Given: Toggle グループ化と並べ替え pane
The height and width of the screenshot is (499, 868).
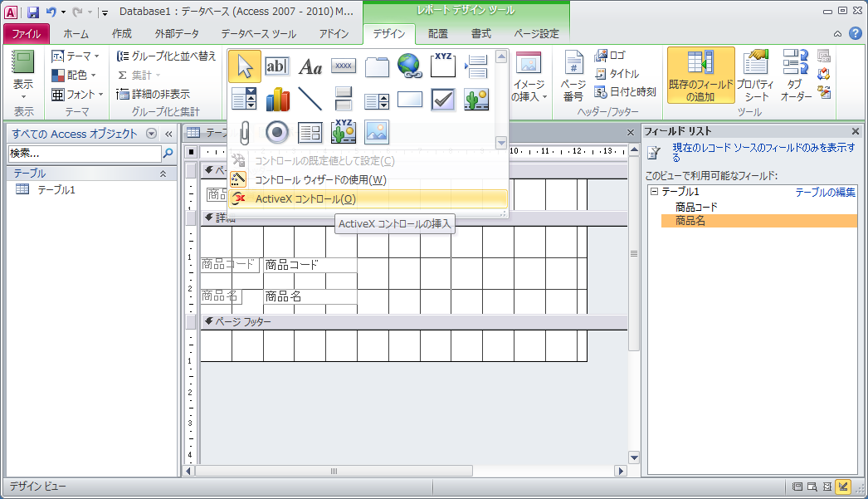Looking at the screenshot, I should [x=166, y=56].
